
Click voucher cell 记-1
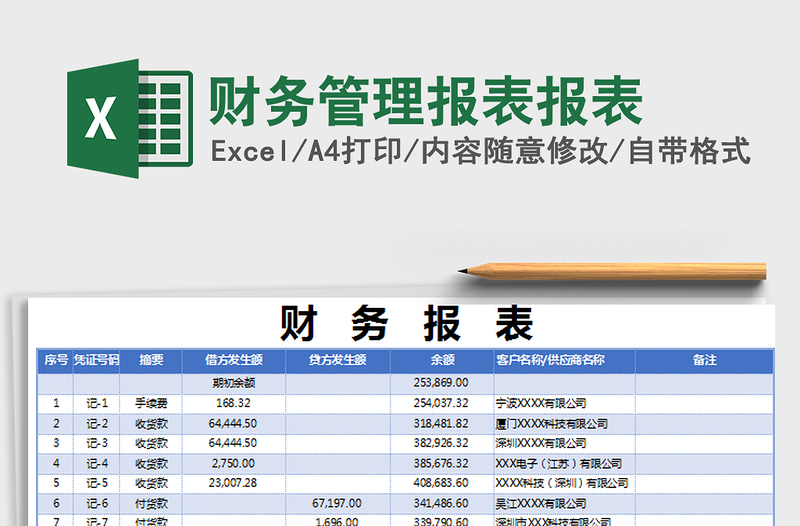pyautogui.click(x=97, y=403)
